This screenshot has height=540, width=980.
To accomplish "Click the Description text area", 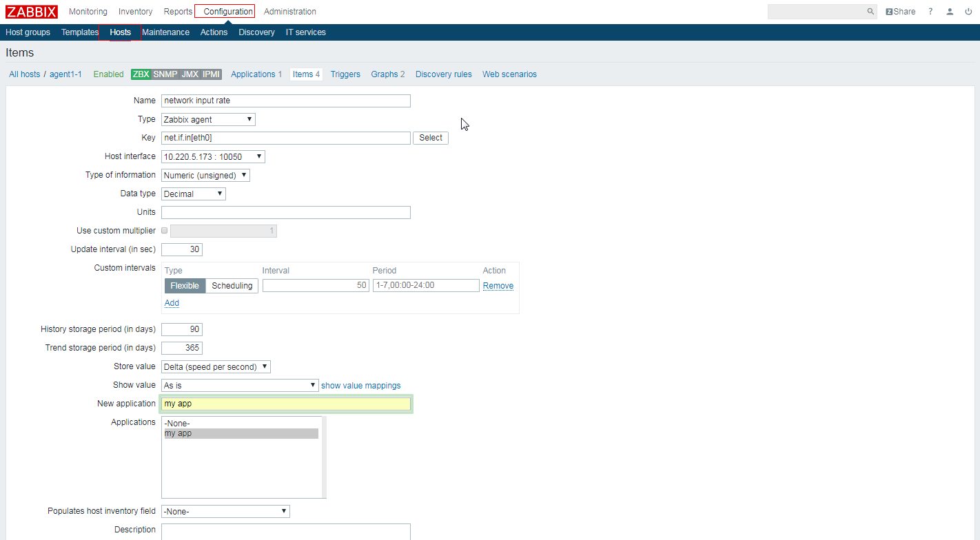I will pyautogui.click(x=286, y=532).
